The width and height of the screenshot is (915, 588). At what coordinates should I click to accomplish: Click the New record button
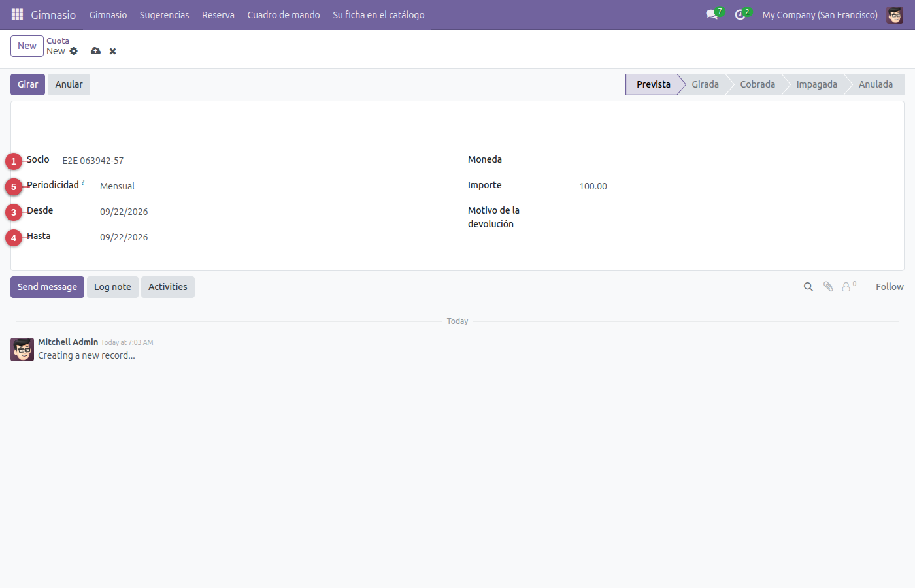tap(27, 46)
